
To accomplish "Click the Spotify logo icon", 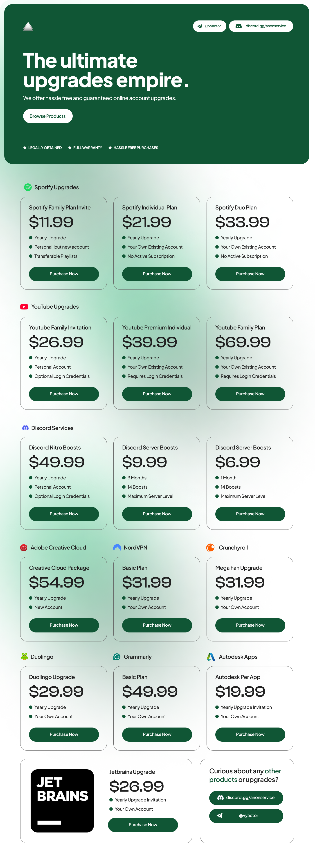I will [28, 187].
